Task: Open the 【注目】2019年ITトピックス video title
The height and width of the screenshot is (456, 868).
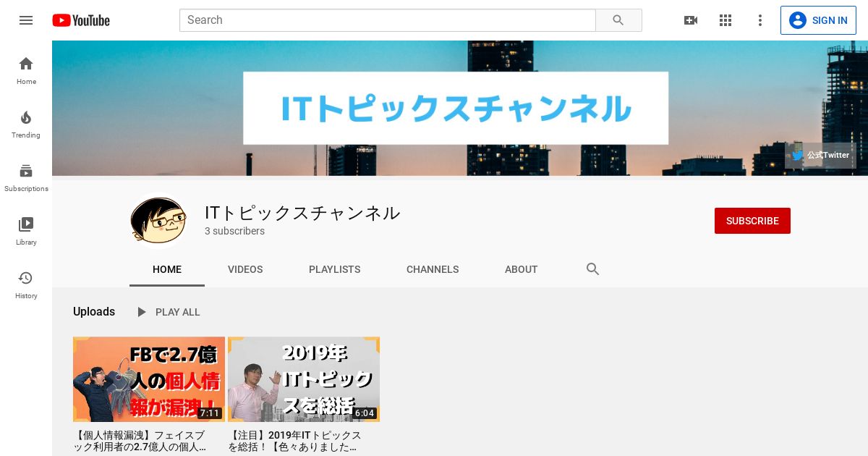Action: (x=295, y=442)
